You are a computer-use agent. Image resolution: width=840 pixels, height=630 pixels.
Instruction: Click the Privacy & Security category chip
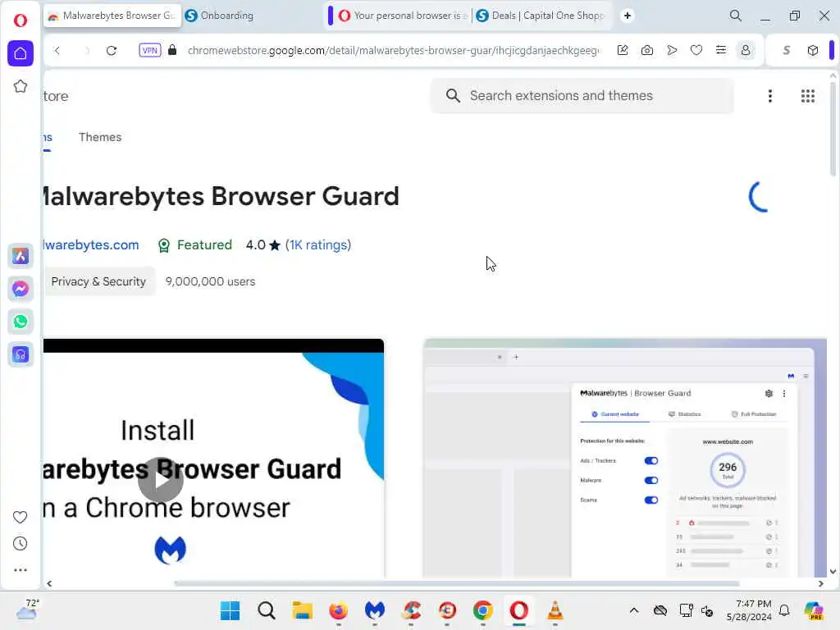98,281
